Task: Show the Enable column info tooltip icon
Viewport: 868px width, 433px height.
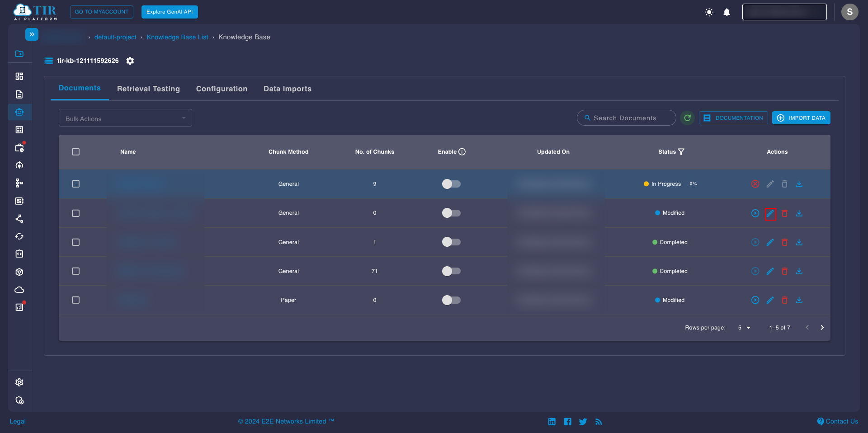Action: coord(462,152)
